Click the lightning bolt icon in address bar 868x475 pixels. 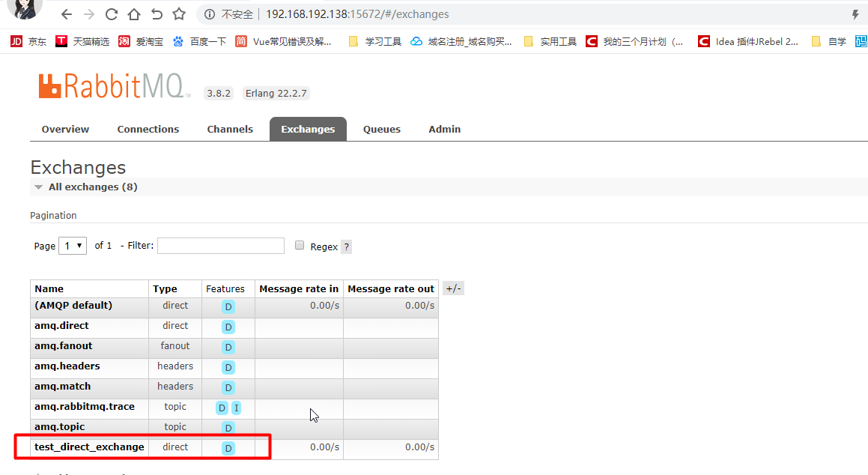855,14
